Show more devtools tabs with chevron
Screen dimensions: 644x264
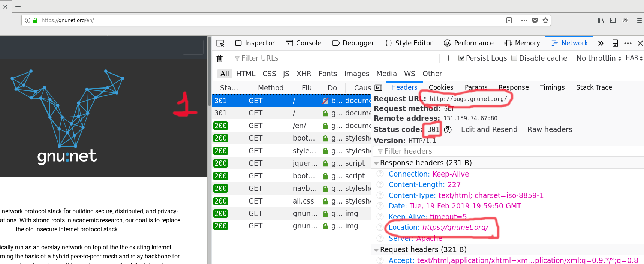pos(601,43)
